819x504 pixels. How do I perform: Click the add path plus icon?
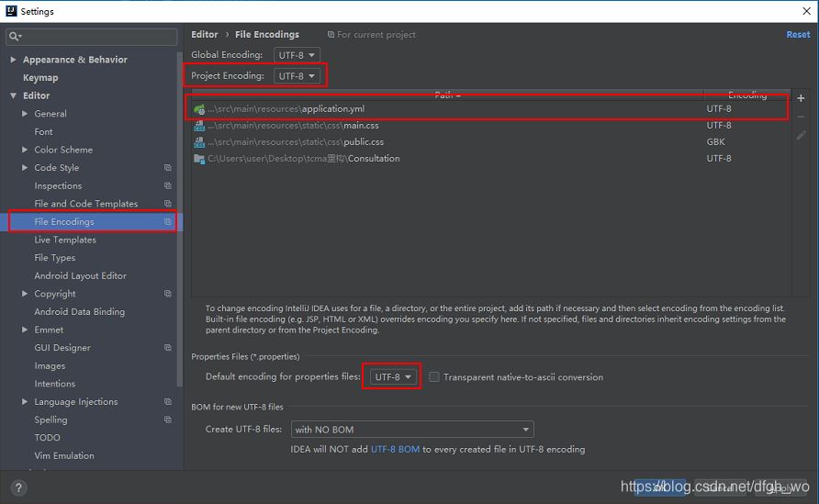[801, 98]
